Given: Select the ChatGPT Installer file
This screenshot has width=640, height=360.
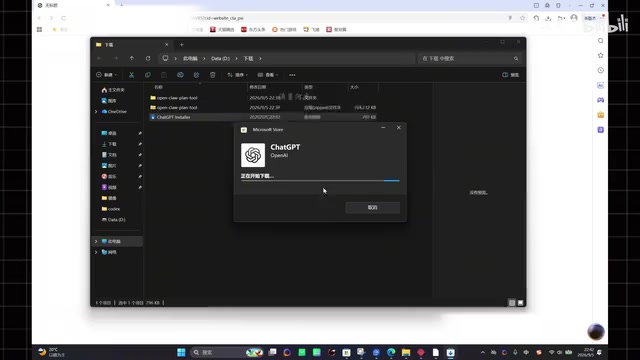Looking at the screenshot, I should (x=263, y=117).
